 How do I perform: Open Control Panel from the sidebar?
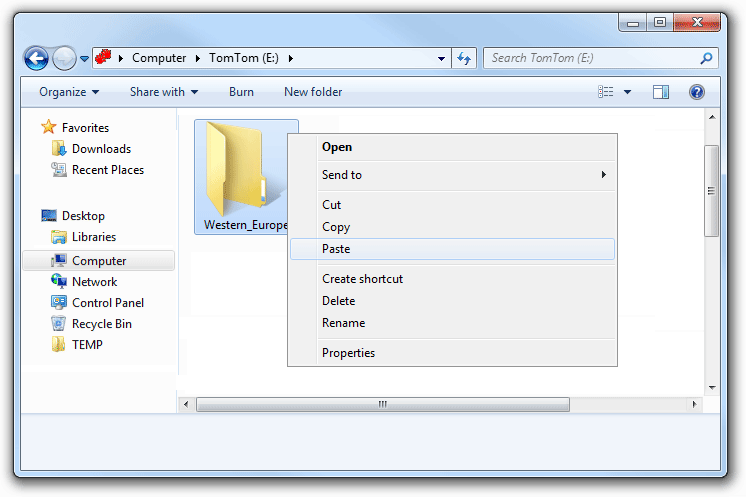tap(107, 303)
